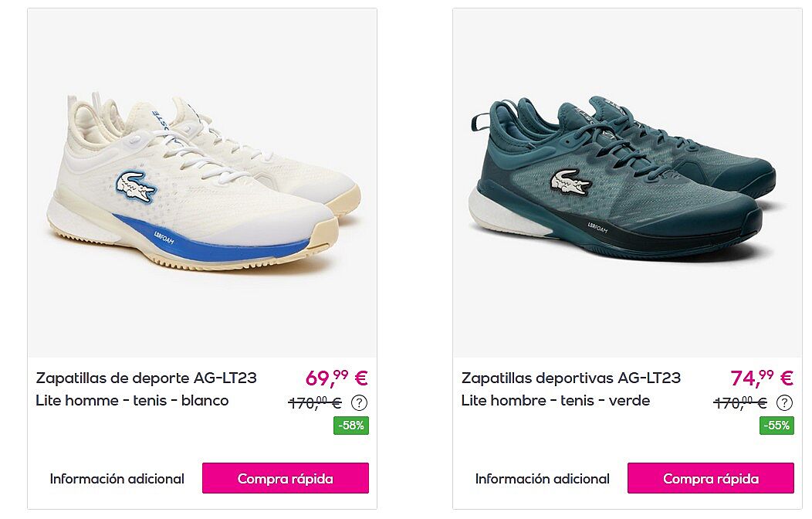Viewport: 812px width, 519px height.
Task: Click the help icon beside green shoe's original price
Action: (x=784, y=402)
